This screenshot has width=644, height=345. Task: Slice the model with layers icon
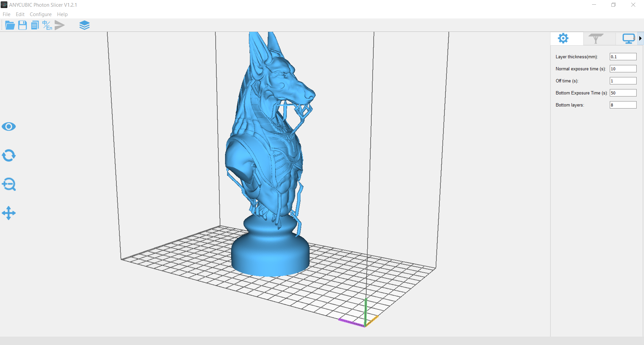pos(85,25)
